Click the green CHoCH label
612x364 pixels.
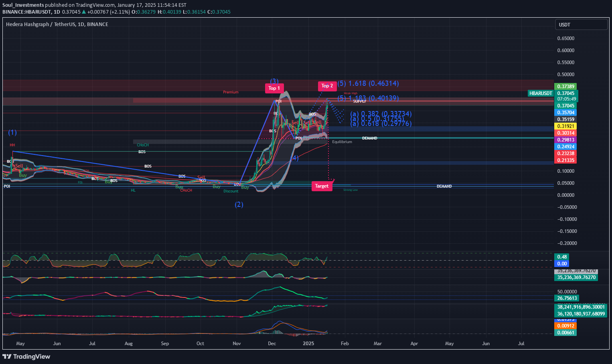[x=143, y=145]
